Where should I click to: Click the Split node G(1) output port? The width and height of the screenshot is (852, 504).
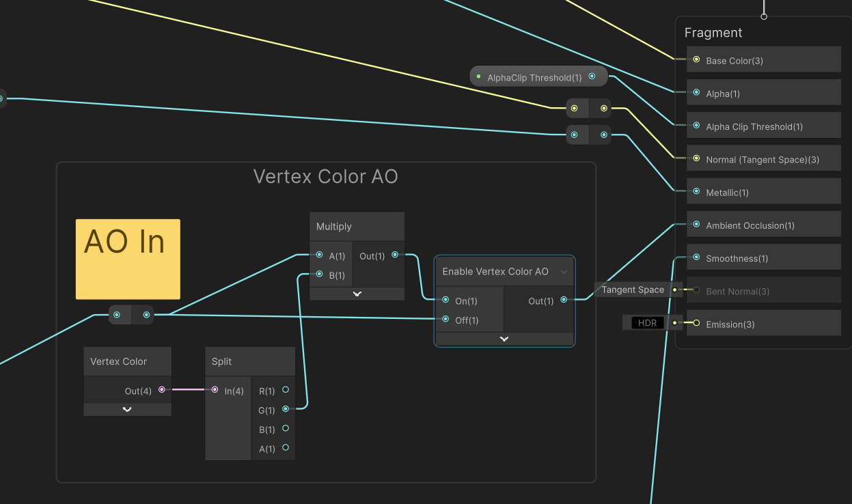286,409
